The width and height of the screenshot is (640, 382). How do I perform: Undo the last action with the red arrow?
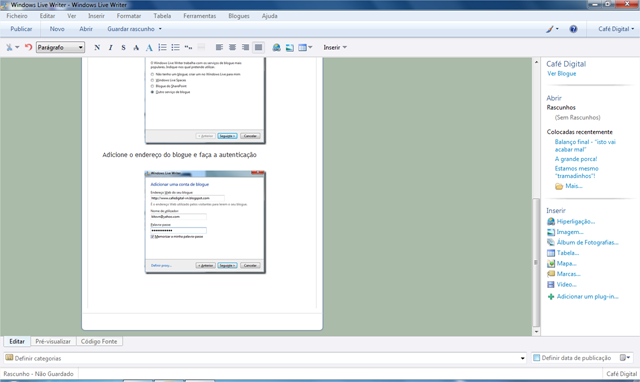click(x=28, y=47)
